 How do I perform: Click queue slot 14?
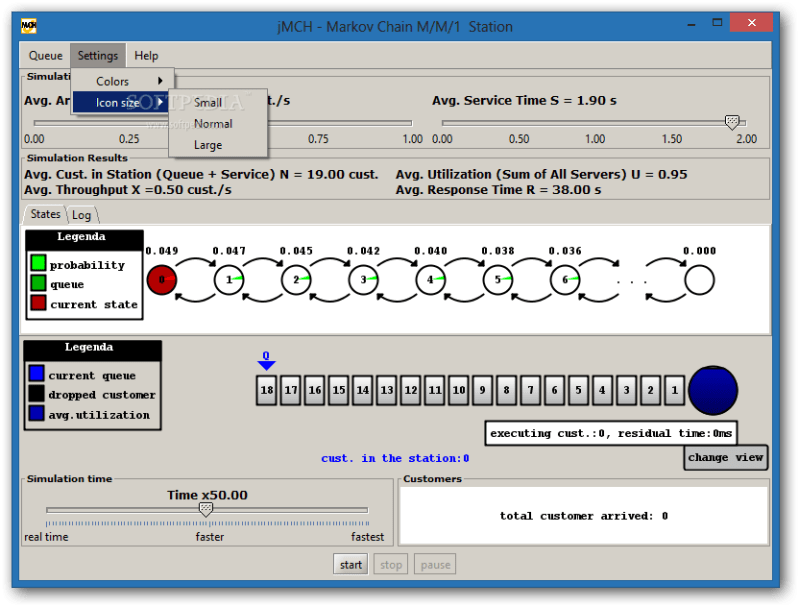[x=362, y=390]
